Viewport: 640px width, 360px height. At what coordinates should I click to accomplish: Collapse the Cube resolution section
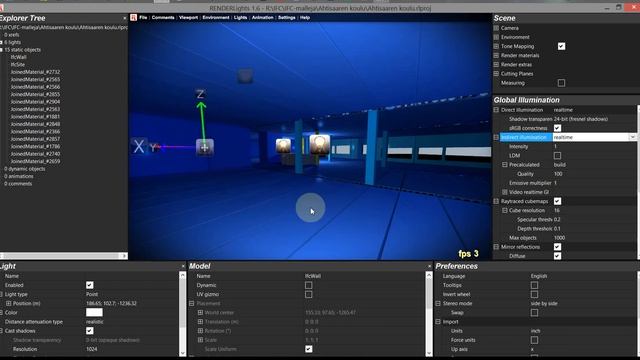504,210
